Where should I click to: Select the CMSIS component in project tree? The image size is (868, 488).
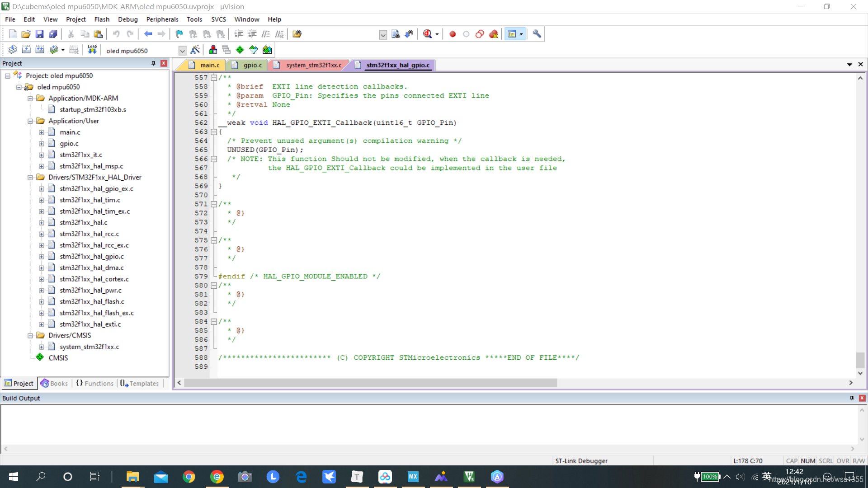pos(58,358)
